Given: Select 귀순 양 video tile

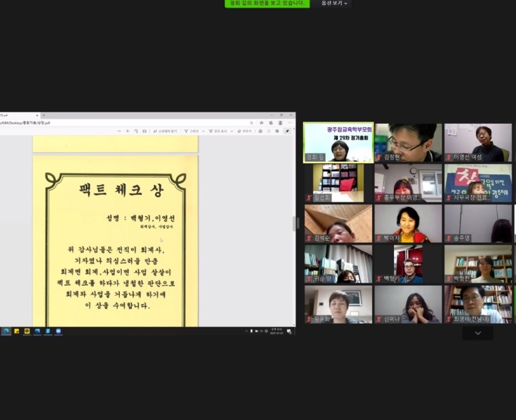Looking at the screenshot, I should tap(338, 264).
